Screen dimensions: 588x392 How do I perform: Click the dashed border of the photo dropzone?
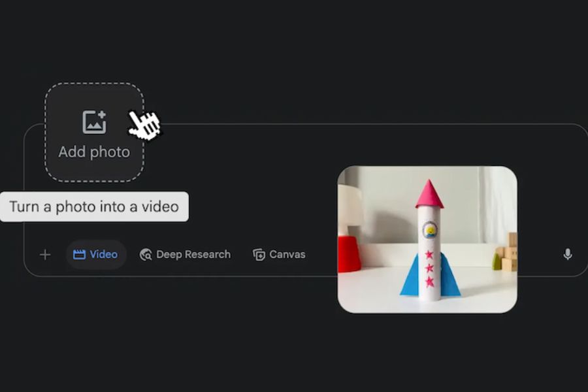pyautogui.click(x=45, y=132)
